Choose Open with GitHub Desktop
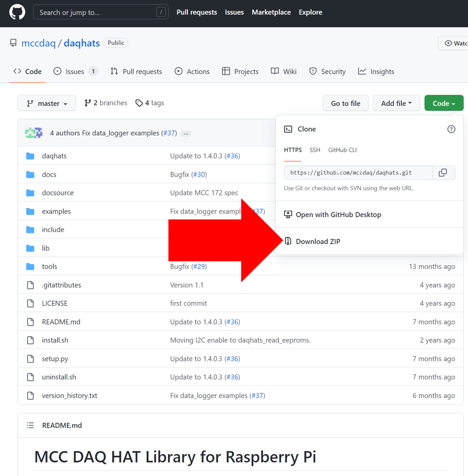The height and width of the screenshot is (476, 468). click(338, 215)
